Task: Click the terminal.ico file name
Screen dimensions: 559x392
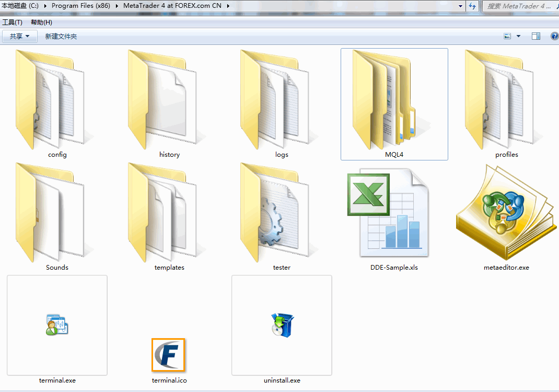Action: click(x=169, y=381)
